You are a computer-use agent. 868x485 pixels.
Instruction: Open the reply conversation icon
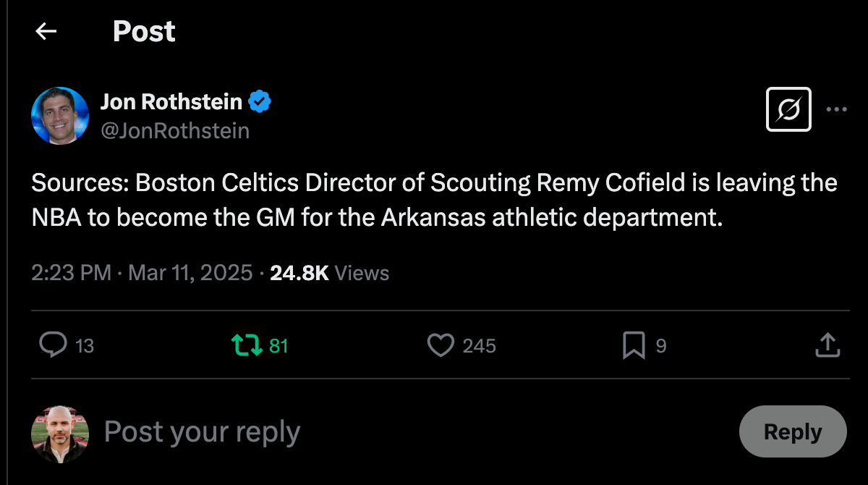point(52,346)
